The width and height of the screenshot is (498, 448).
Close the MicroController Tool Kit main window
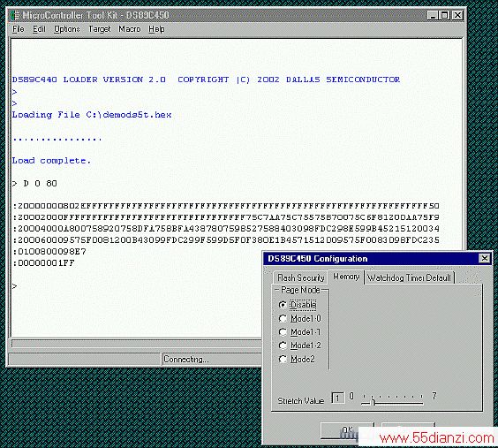pyautogui.click(x=457, y=15)
